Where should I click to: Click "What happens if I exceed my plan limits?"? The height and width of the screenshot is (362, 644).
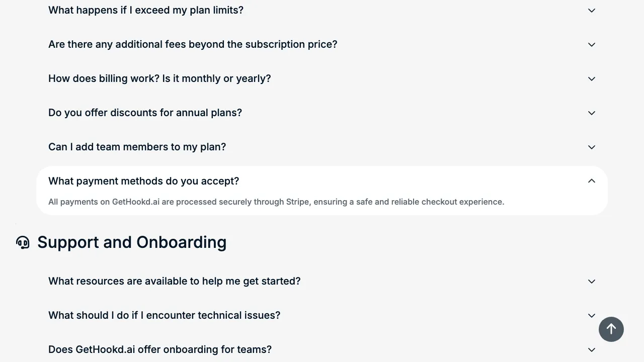click(146, 10)
